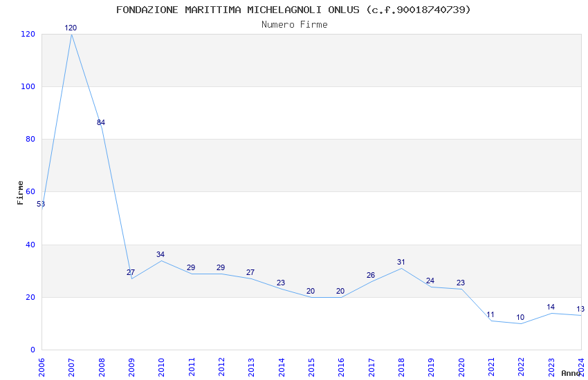Select the 2012 year label on x-axis
The image size is (588, 380).
point(221,368)
